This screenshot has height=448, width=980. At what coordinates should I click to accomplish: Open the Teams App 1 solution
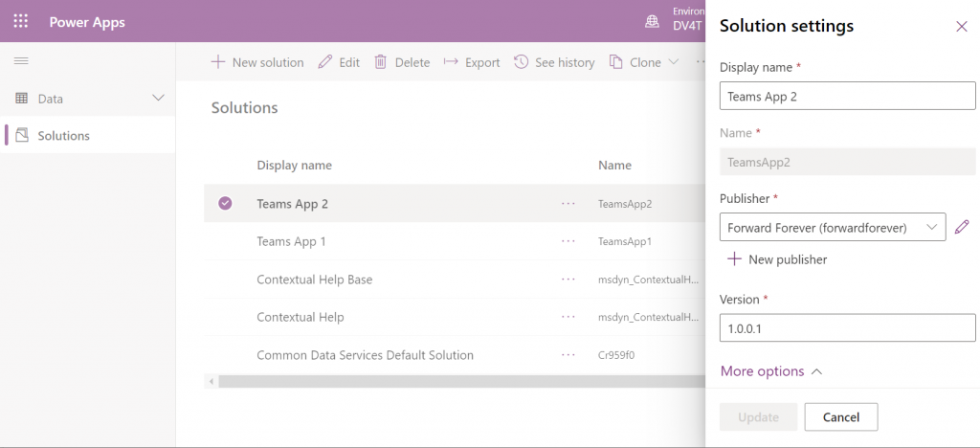point(291,241)
